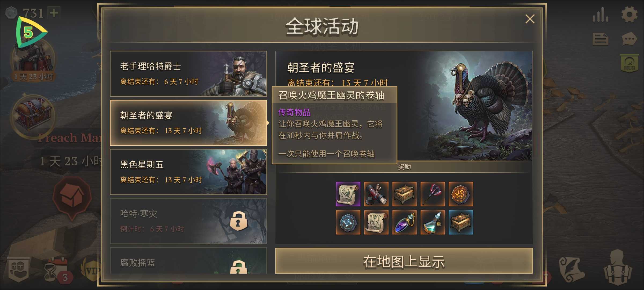
Task: Open the statistics bar chart icon
Action: click(x=601, y=15)
